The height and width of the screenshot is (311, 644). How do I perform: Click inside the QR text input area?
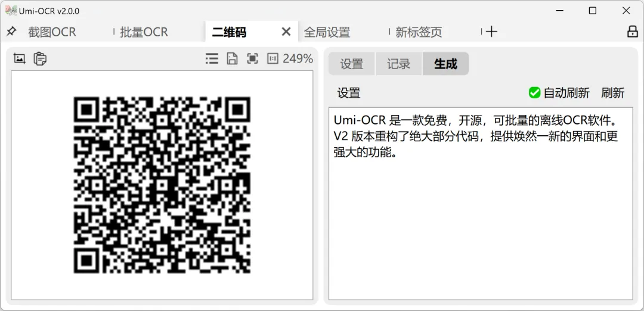[x=481, y=204]
